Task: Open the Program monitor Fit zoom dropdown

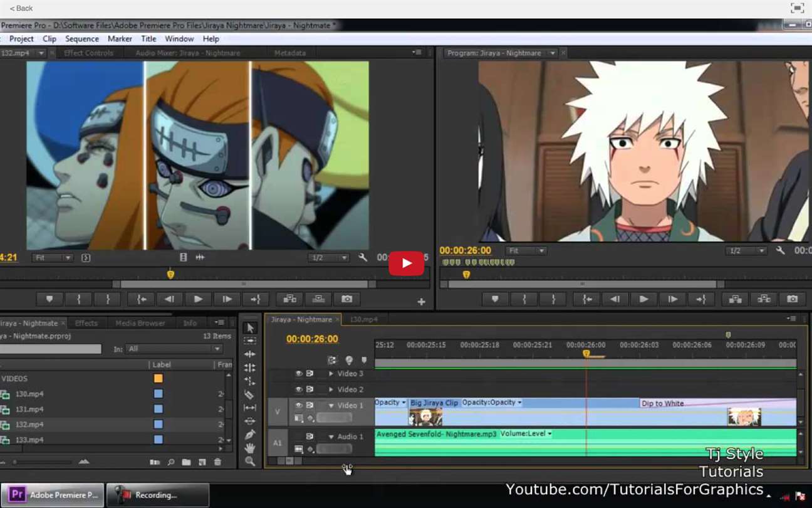Action: tap(526, 251)
